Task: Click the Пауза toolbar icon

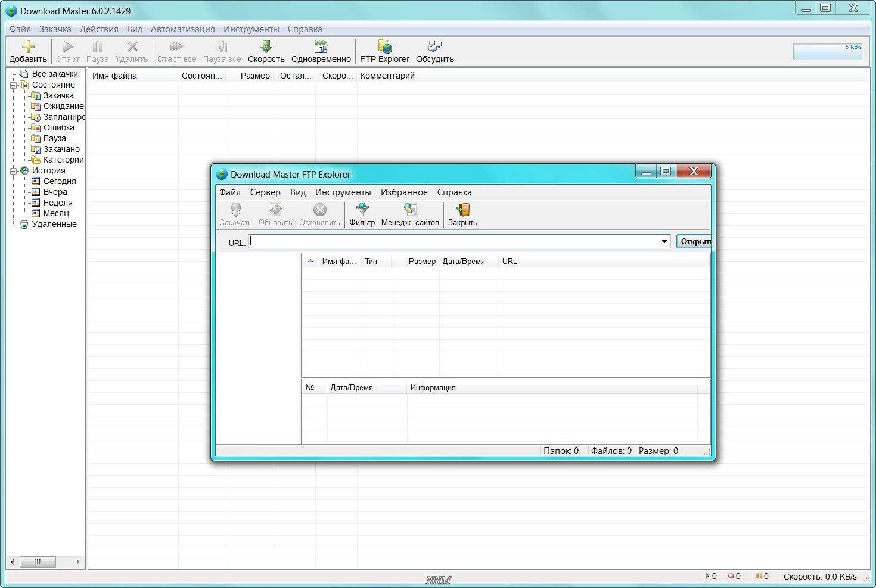Action: pyautogui.click(x=98, y=46)
